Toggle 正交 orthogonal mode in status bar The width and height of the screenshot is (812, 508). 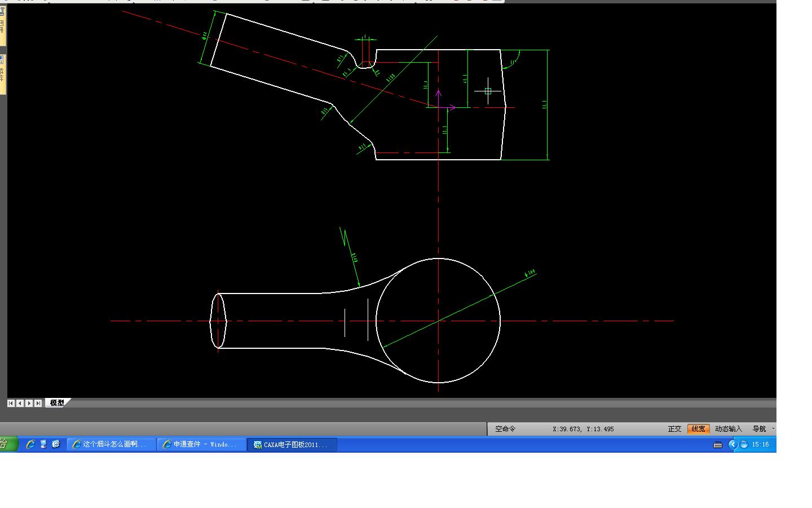pos(674,429)
